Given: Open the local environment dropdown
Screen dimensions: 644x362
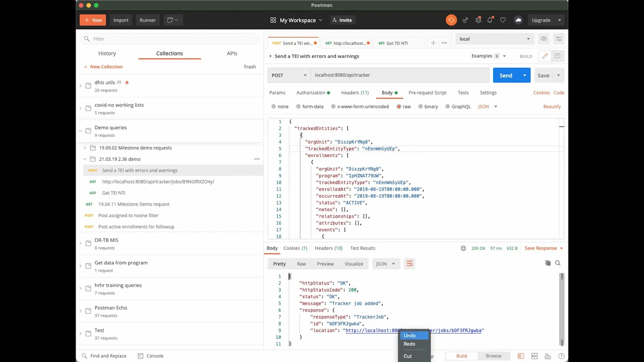Looking at the screenshot, I should click(x=494, y=39).
